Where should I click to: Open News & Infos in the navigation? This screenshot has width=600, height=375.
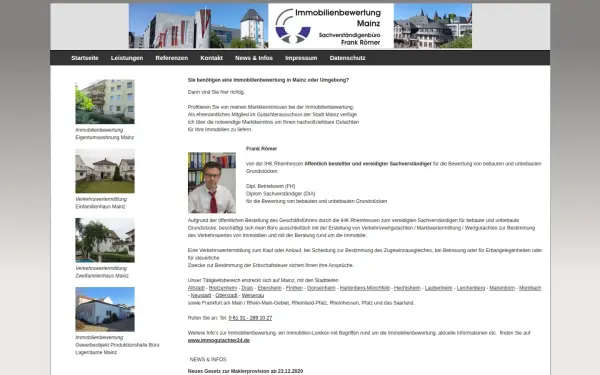click(x=254, y=58)
